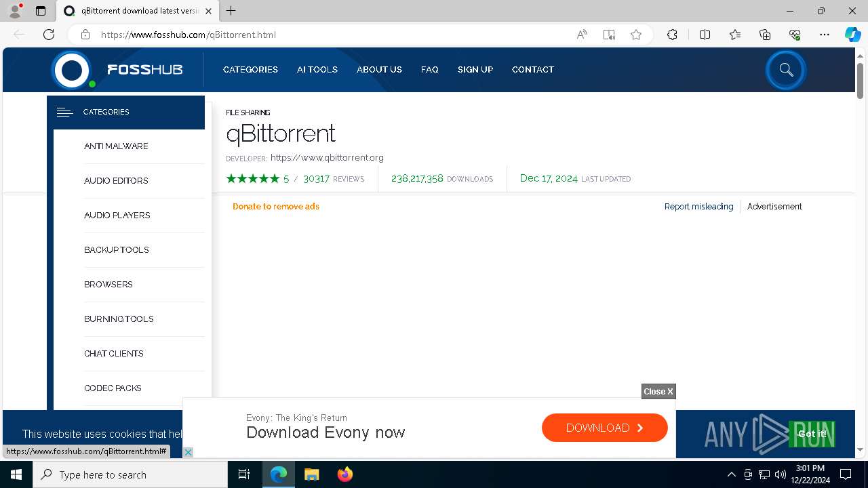This screenshot has height=488, width=868.
Task: Click the Close X ad button
Action: click(658, 392)
